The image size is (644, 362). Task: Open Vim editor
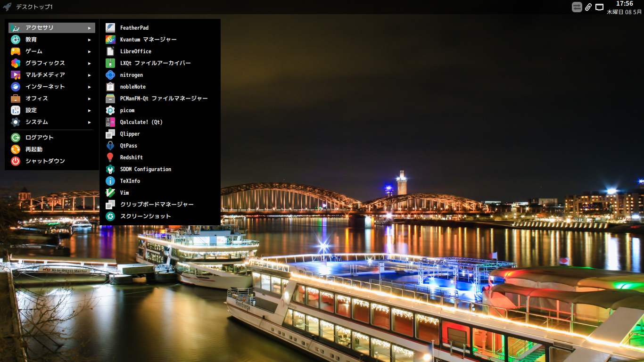[x=124, y=192]
